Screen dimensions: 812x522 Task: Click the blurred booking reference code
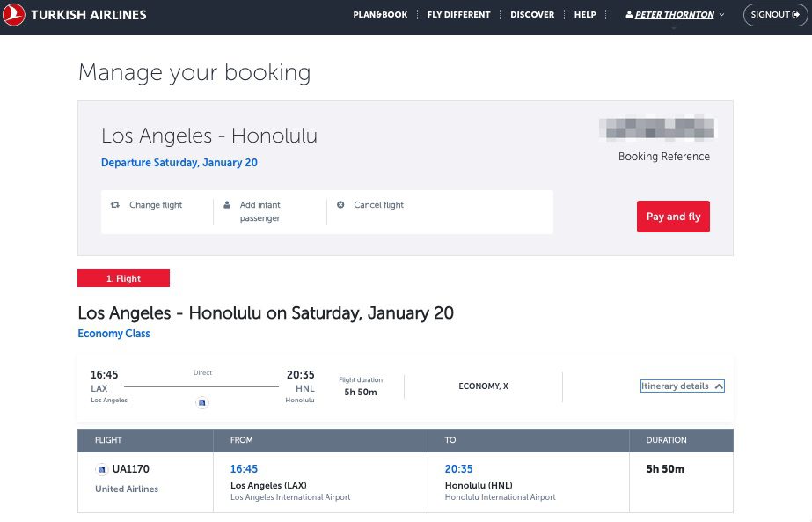click(656, 129)
